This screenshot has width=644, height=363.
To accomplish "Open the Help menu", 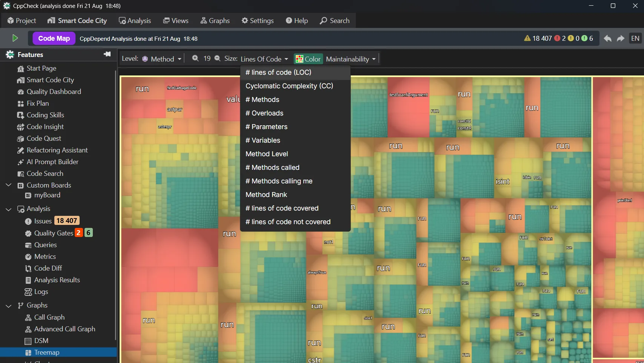I will pos(297,20).
